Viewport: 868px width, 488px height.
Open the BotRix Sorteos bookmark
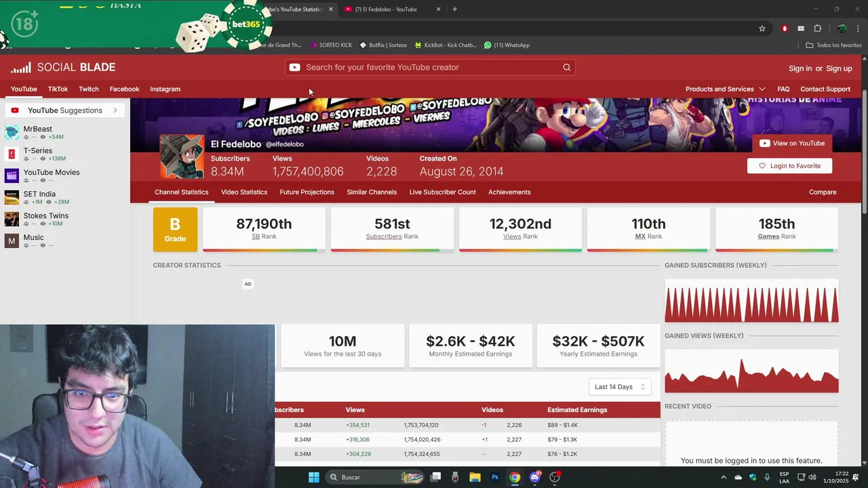pyautogui.click(x=383, y=45)
